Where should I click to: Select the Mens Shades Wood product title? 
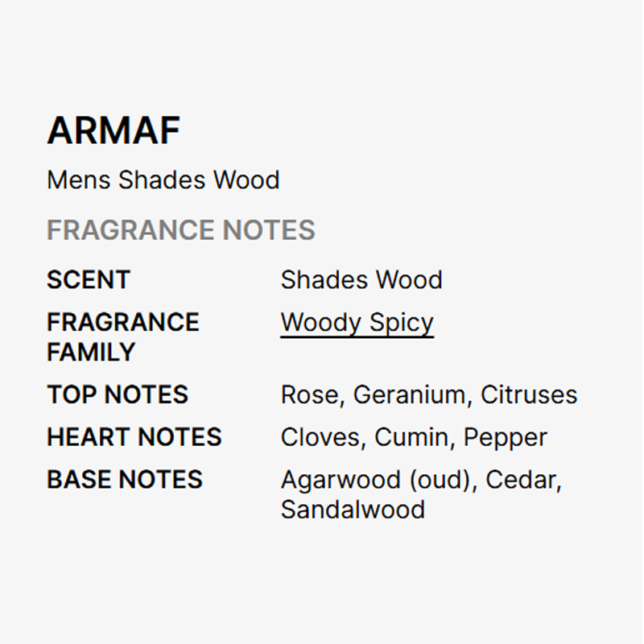click(x=163, y=180)
